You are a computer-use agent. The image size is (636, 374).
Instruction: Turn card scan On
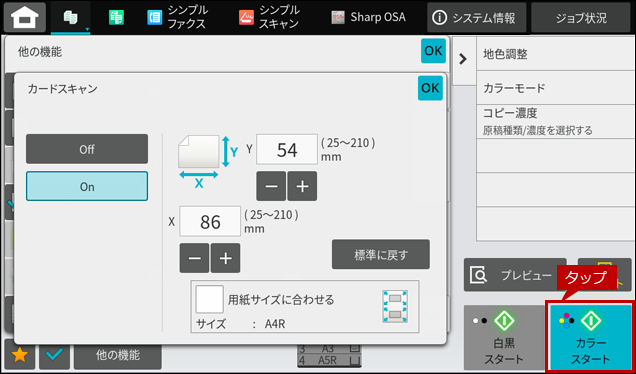pos(87,186)
